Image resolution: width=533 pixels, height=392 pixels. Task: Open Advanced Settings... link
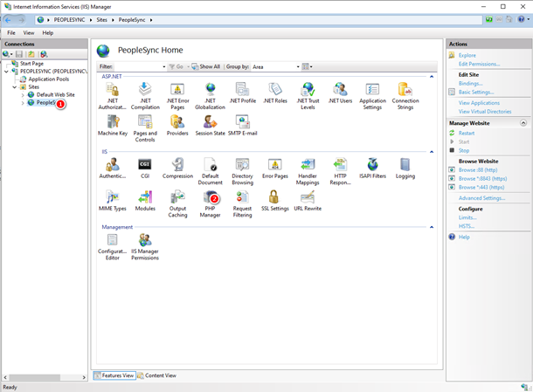[481, 198]
